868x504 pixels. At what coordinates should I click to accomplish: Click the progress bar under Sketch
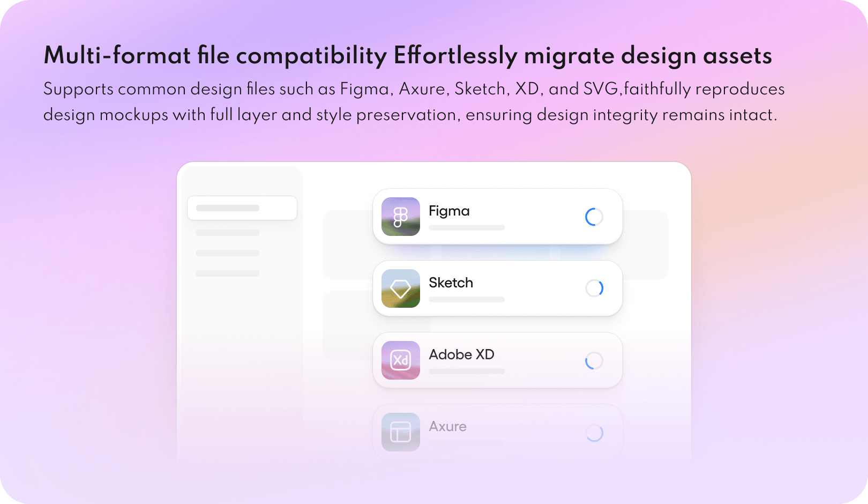pos(467,300)
